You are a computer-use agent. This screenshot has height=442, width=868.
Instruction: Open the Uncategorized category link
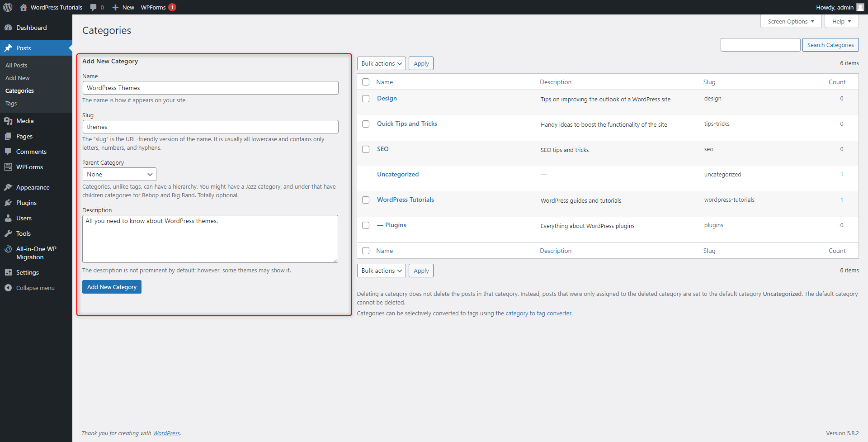[x=398, y=174]
